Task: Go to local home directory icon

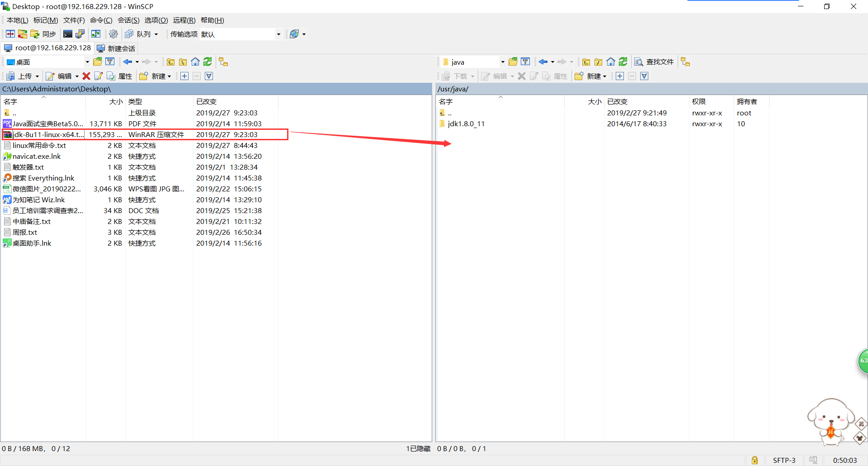Action: coord(195,62)
